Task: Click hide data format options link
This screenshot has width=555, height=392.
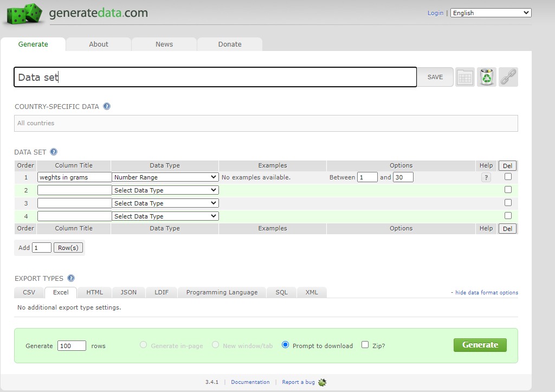Action: tap(486, 292)
